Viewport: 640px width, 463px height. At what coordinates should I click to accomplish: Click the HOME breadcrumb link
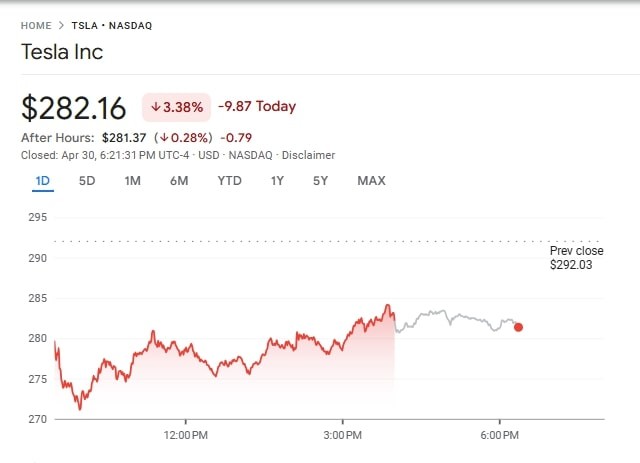coord(35,25)
